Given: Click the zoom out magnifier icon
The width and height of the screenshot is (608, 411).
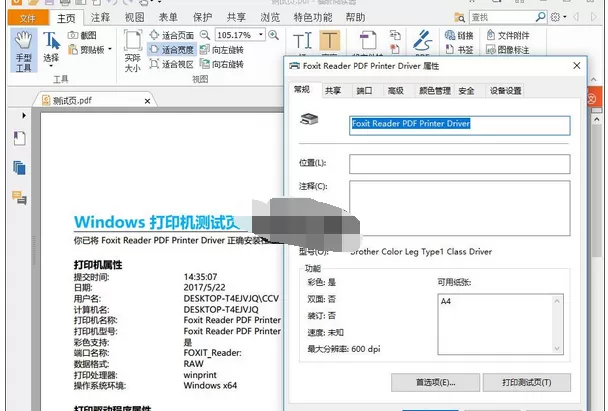Looking at the screenshot, I should coord(205,35).
